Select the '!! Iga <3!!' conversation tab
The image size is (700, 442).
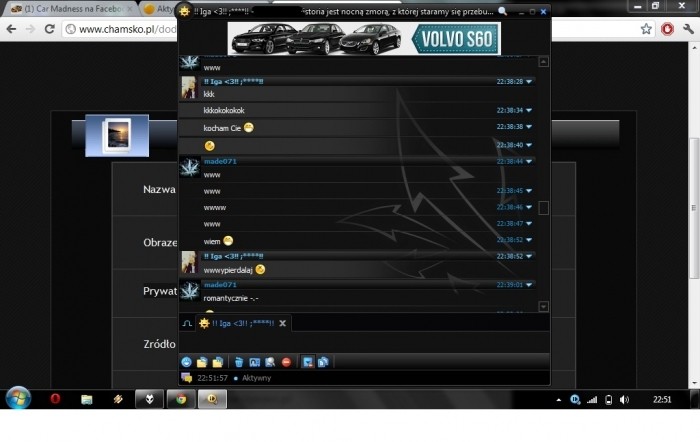click(x=236, y=323)
